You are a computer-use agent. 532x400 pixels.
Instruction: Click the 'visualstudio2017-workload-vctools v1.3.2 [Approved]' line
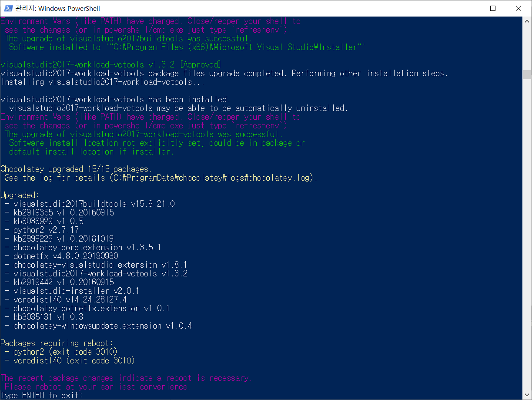click(111, 64)
